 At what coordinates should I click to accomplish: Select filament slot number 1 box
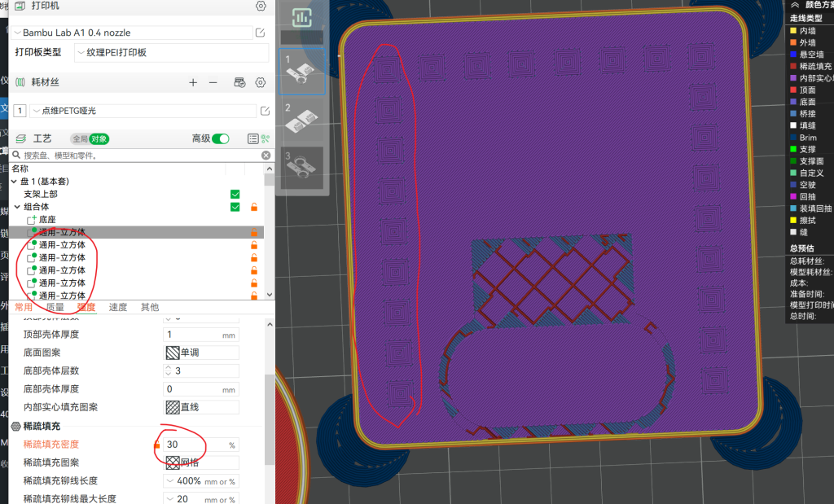click(20, 111)
